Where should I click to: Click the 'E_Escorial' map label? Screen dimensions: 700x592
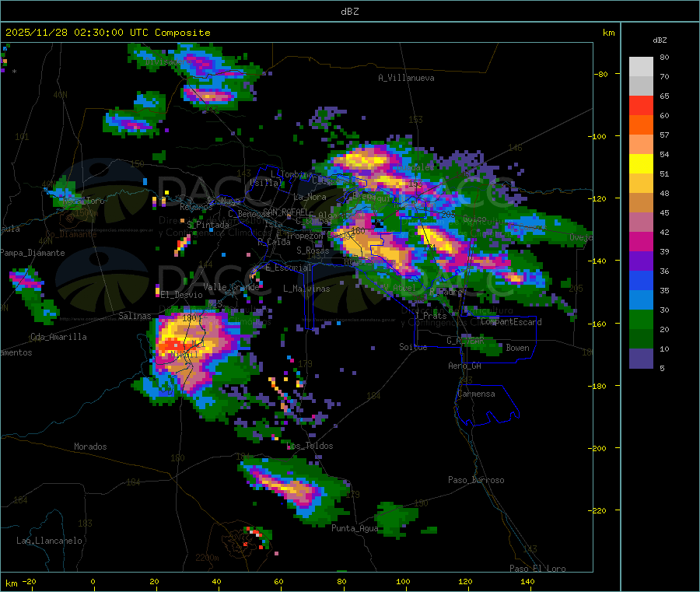click(289, 268)
